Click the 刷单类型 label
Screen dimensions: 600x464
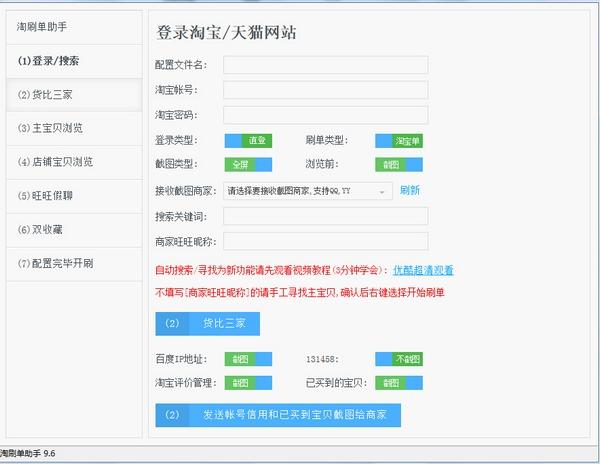pyautogui.click(x=327, y=140)
